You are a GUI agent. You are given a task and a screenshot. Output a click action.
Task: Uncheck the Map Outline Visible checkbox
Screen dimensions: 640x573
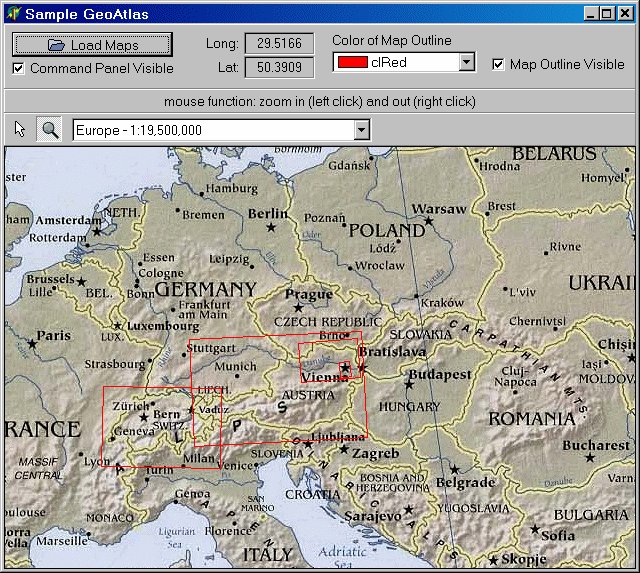498,64
